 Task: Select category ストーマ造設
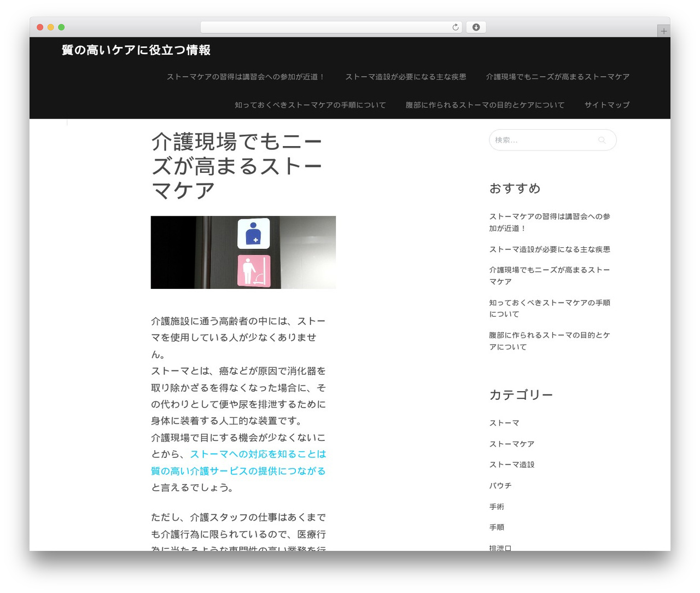512,464
